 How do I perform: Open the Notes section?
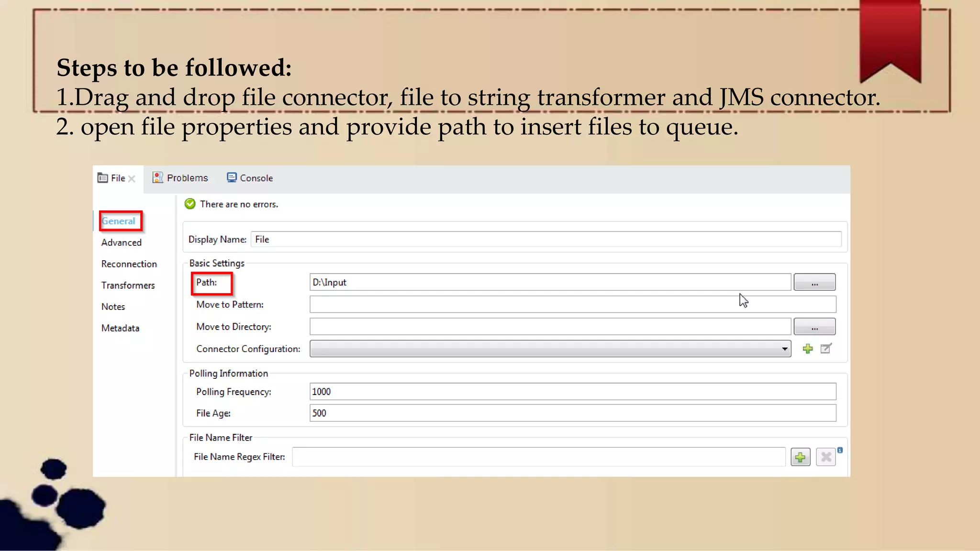[x=113, y=307]
